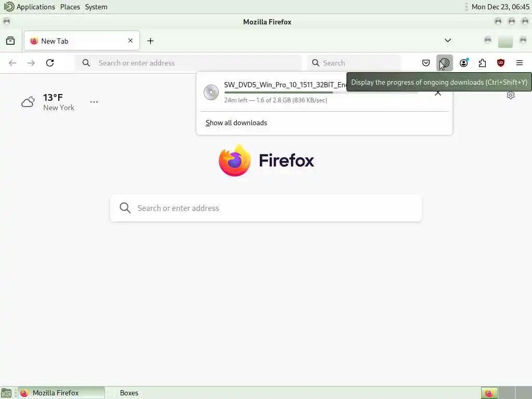Select the New Tab tab
The height and width of the screenshot is (399, 532).
pos(82,41)
